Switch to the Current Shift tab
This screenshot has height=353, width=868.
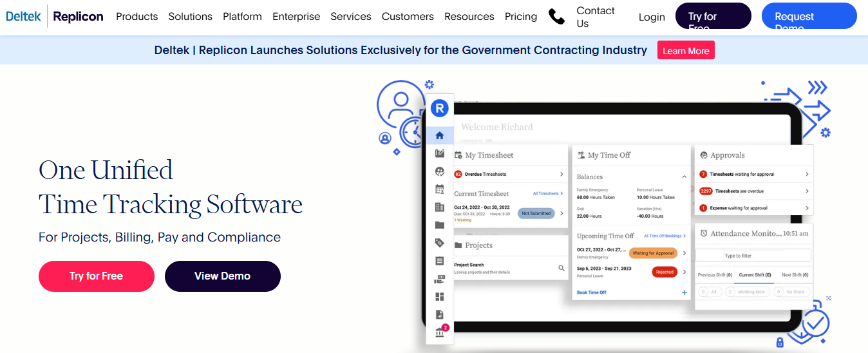pyautogui.click(x=755, y=275)
